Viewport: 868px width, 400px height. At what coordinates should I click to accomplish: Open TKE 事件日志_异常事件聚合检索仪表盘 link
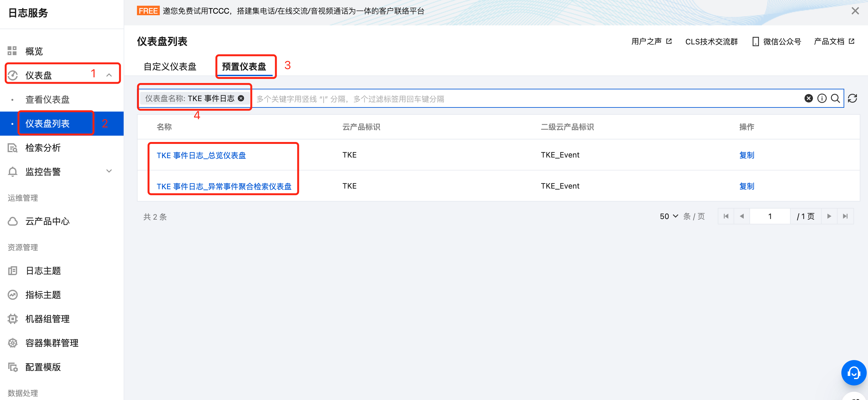[x=224, y=186]
